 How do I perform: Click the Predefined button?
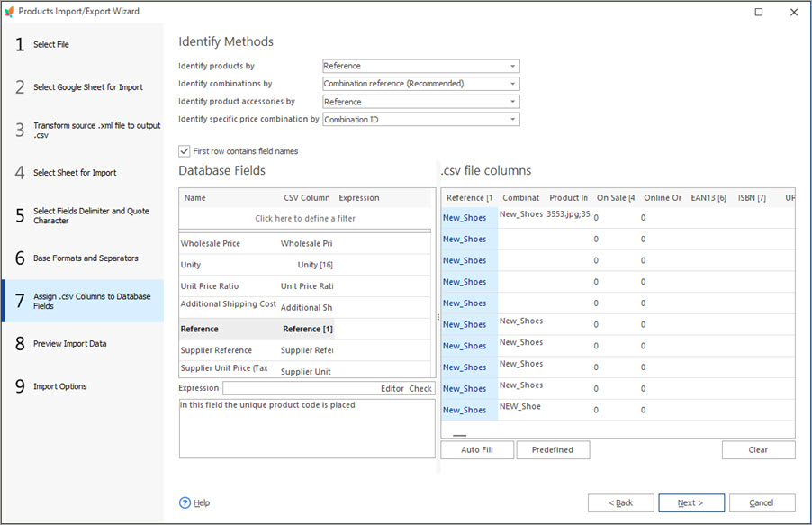point(553,450)
